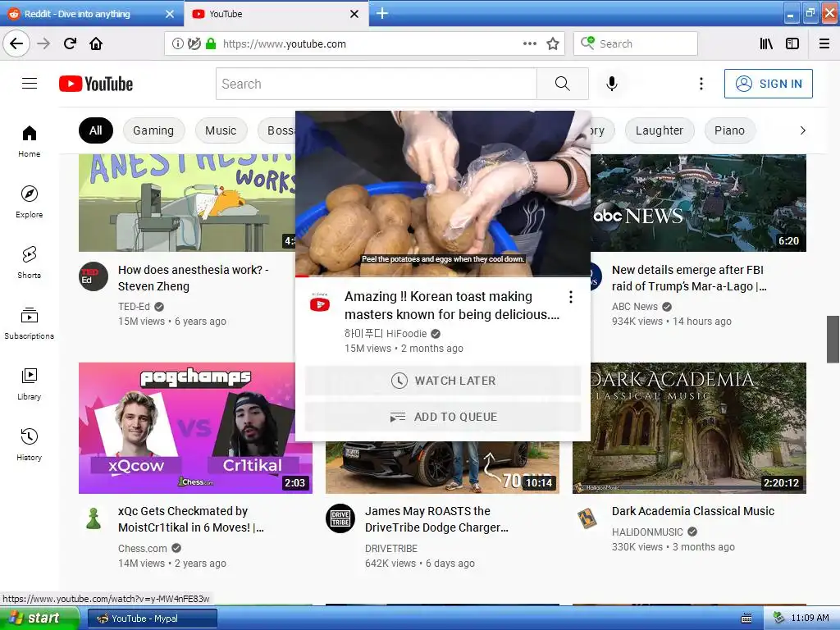Select the Laughter filter chip
Image resolution: width=840 pixels, height=630 pixels.
click(x=660, y=130)
